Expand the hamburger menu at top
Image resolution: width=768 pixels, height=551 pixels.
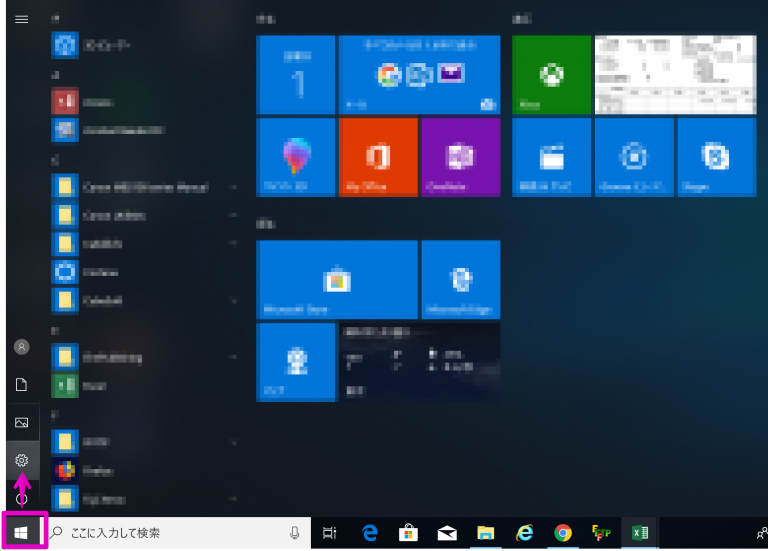pos(22,19)
